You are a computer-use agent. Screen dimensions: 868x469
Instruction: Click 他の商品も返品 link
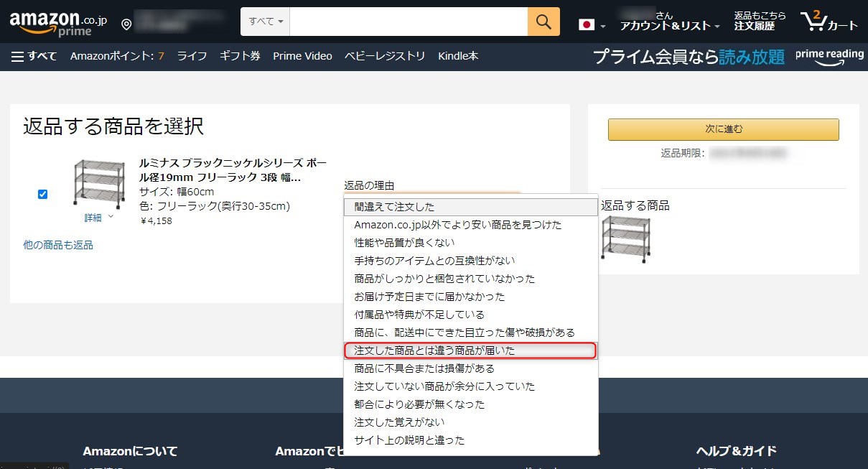pyautogui.click(x=58, y=245)
